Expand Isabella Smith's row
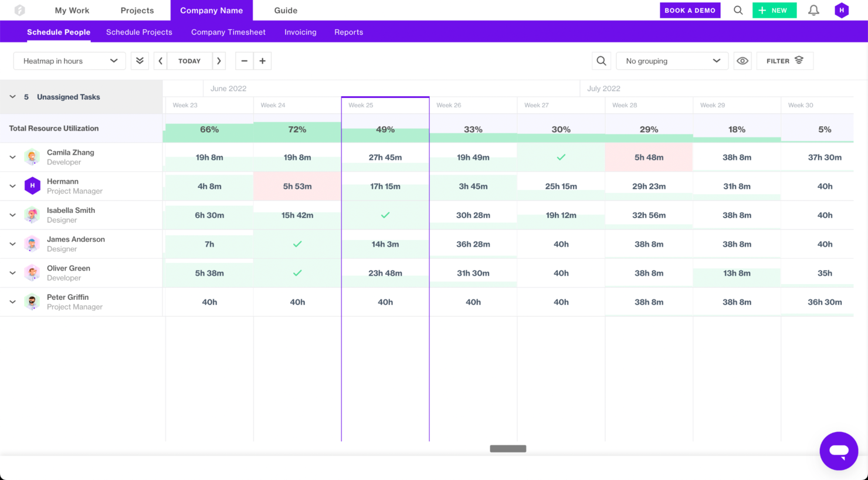The height and width of the screenshot is (480, 868). click(12, 215)
